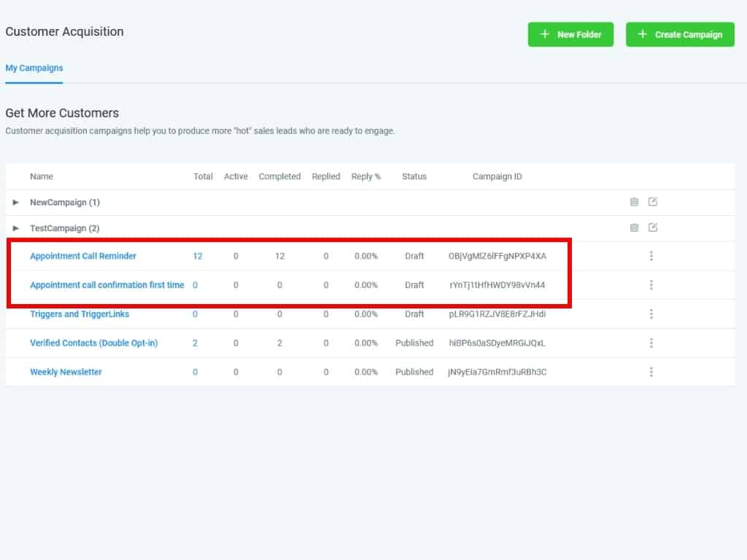This screenshot has width=747, height=560.
Task: Expand the NewCampaign folder arrow
Action: [x=16, y=203]
